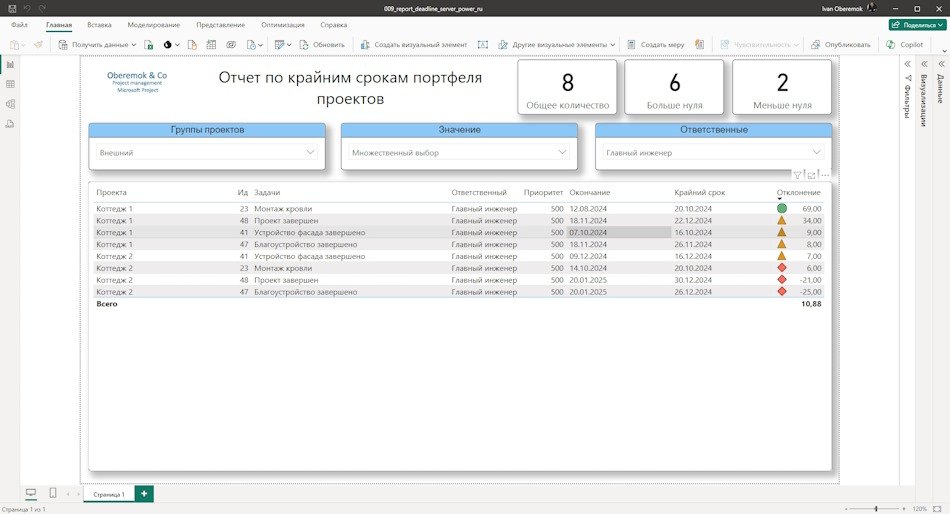The image size is (950, 514).
Task: Open DAX query view in left sidebar
Action: pyautogui.click(x=10, y=124)
